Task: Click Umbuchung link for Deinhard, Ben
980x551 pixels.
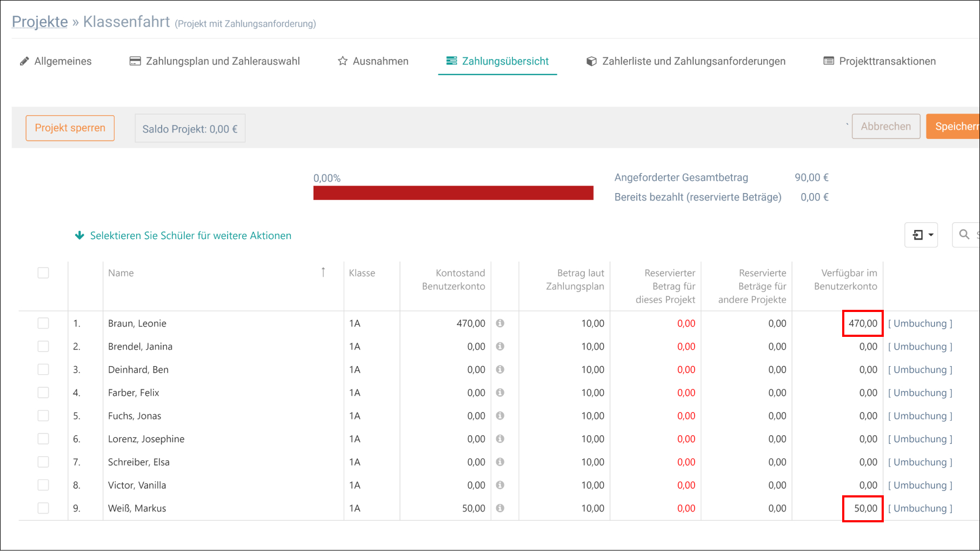Action: (920, 369)
